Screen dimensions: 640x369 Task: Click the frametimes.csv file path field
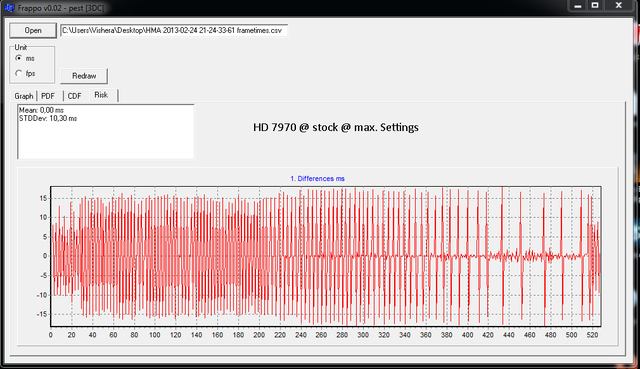(x=174, y=30)
